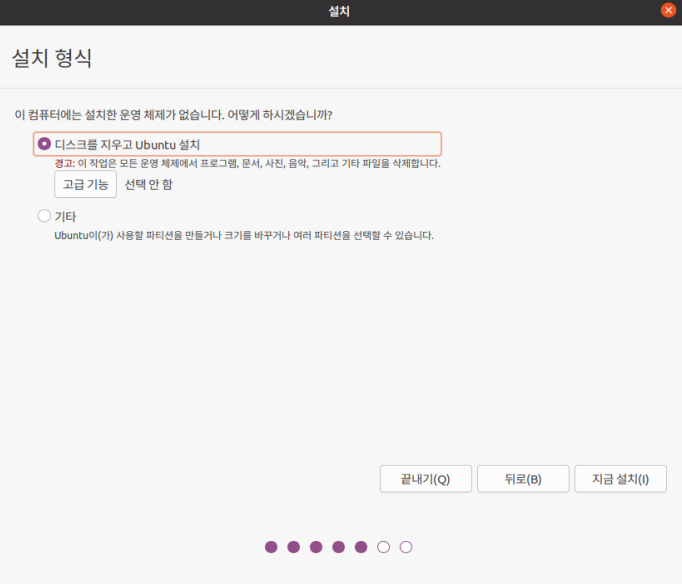Open the '고급 기능' advanced features button

[x=85, y=184]
